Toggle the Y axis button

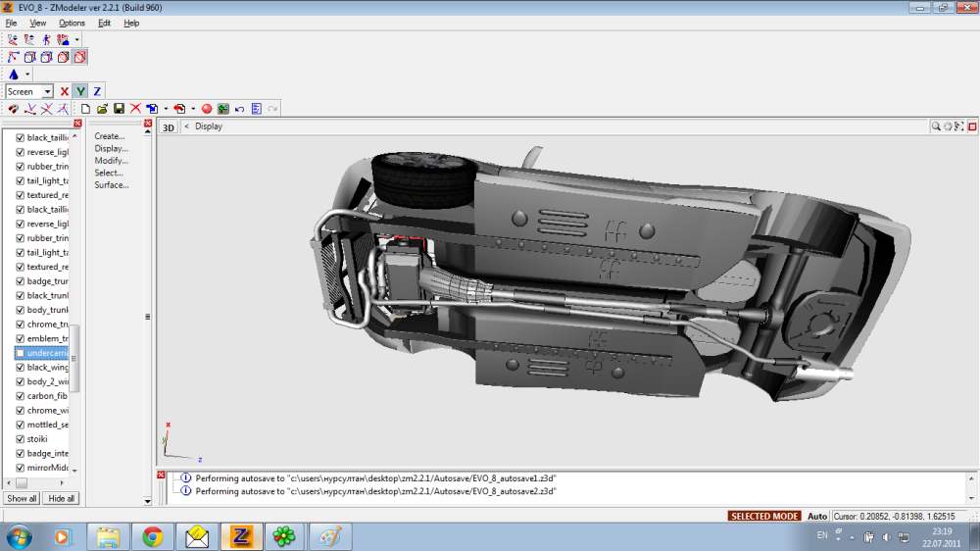[x=80, y=91]
